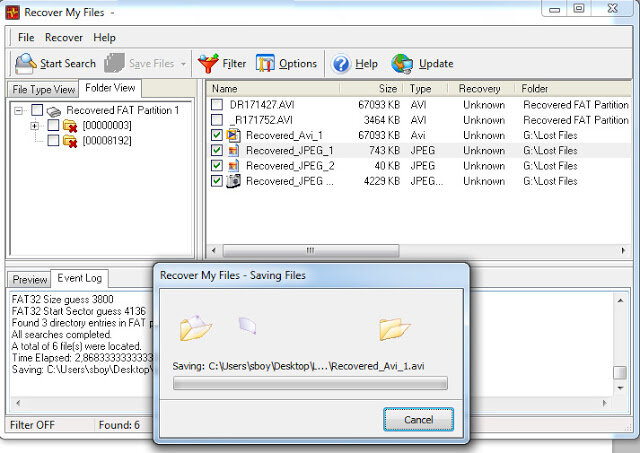Collapse the Recovered FAT Partition 1 tree node

click(x=18, y=111)
